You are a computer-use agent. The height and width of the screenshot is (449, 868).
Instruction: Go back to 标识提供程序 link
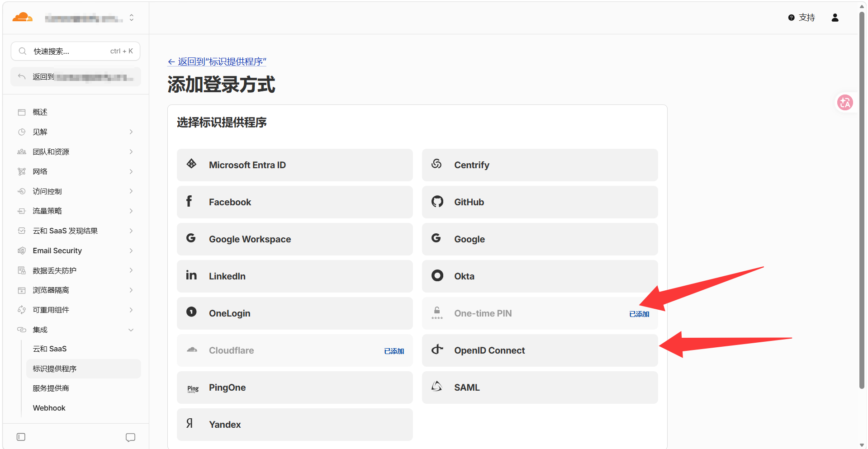click(x=217, y=61)
